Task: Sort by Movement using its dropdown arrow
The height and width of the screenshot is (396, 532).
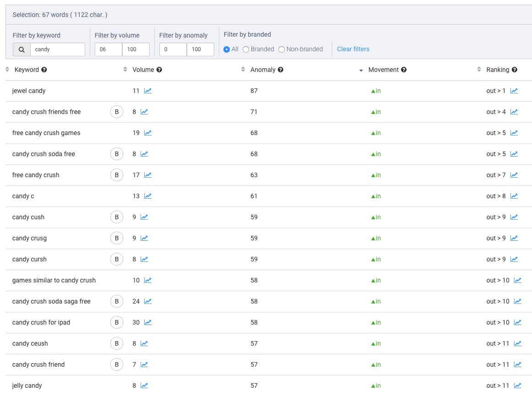Action: [x=361, y=71]
